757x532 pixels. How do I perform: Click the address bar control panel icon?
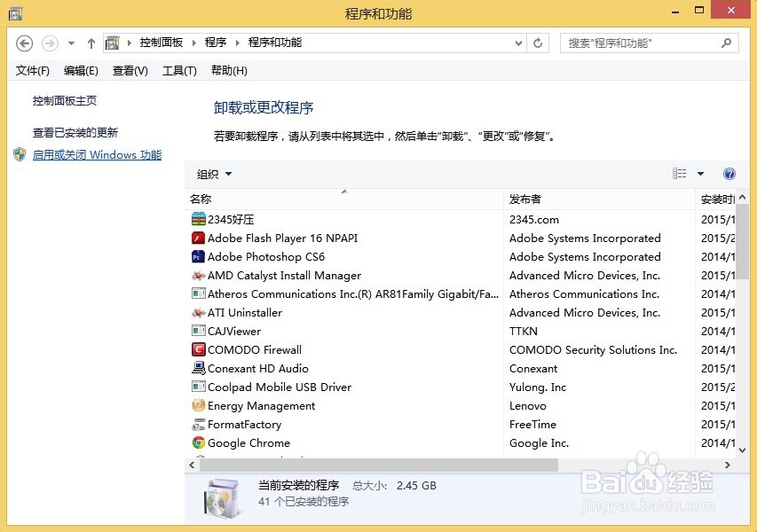tap(113, 43)
